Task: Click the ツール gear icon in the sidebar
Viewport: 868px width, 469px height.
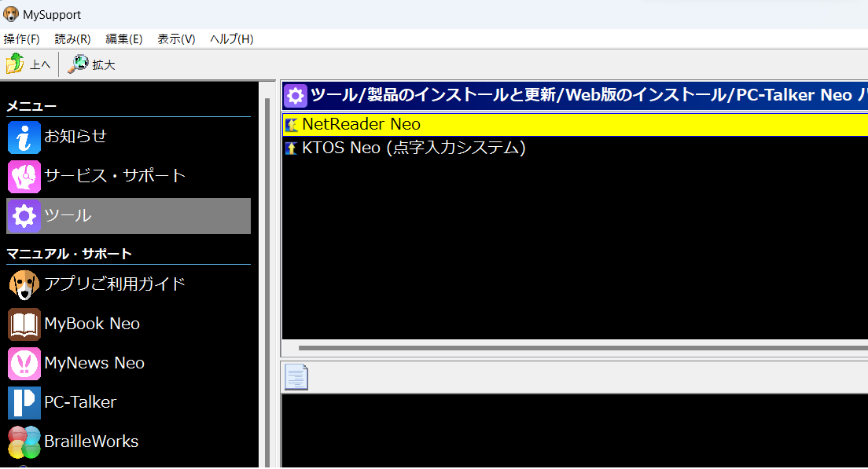Action: point(24,215)
